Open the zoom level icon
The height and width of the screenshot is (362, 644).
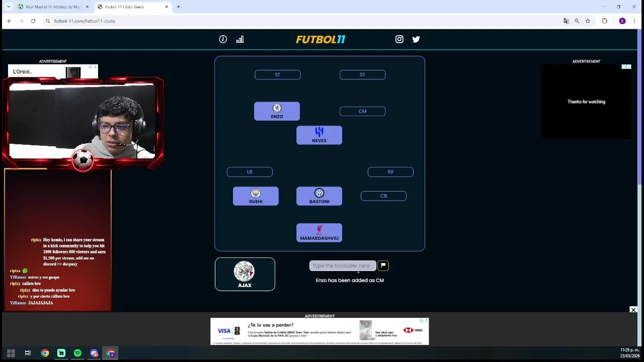pyautogui.click(x=577, y=21)
